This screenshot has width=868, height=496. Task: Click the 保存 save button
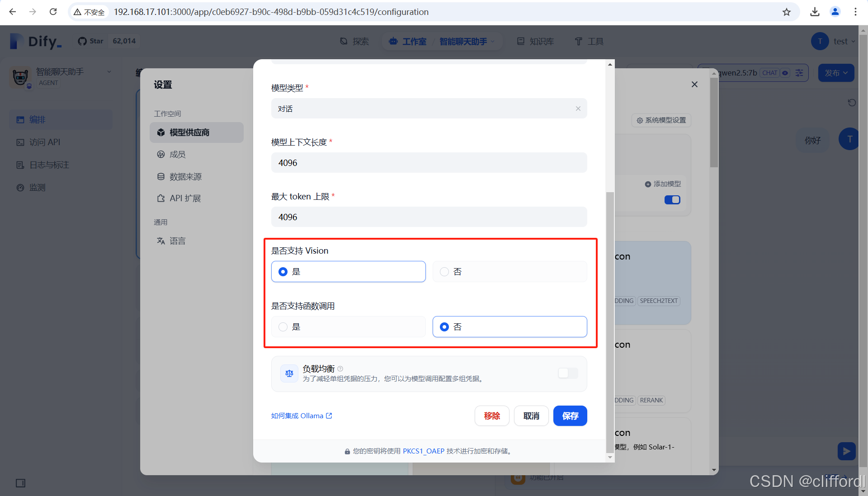[570, 416]
